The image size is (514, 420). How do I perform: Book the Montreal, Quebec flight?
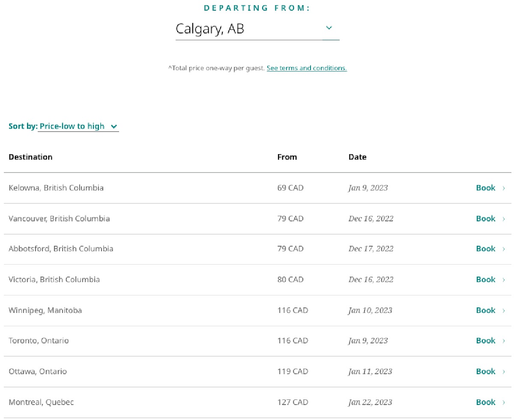click(491, 402)
